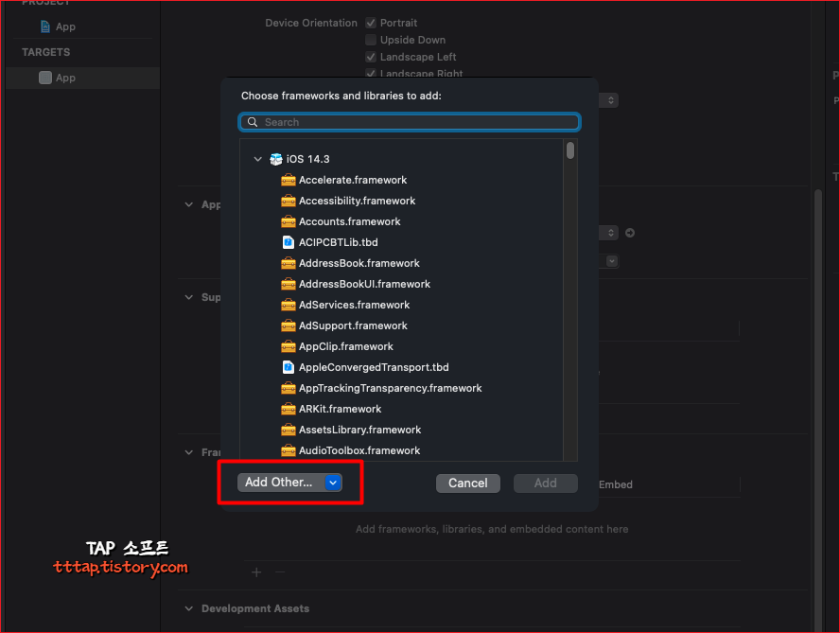Select AppClip.framework row

(x=402, y=347)
